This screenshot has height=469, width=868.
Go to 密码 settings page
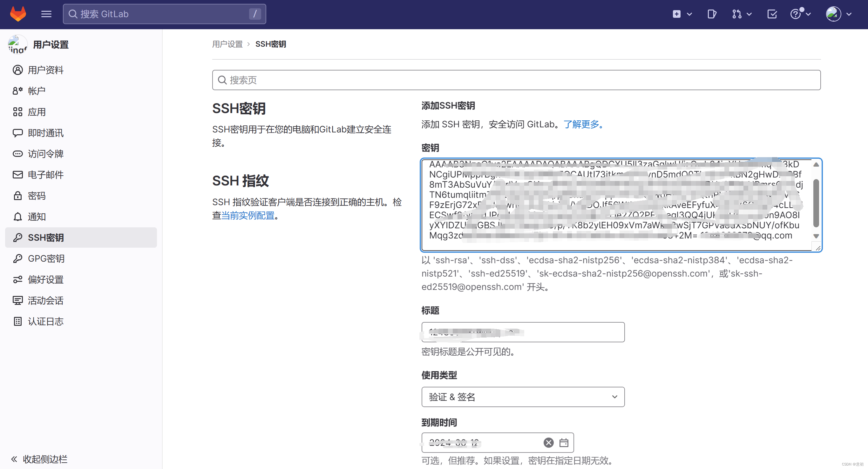[81, 196]
